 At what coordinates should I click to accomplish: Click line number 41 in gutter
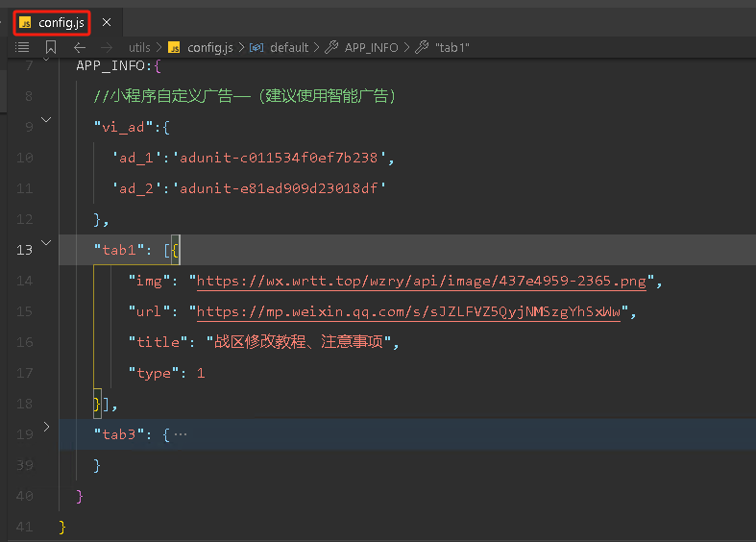(25, 527)
